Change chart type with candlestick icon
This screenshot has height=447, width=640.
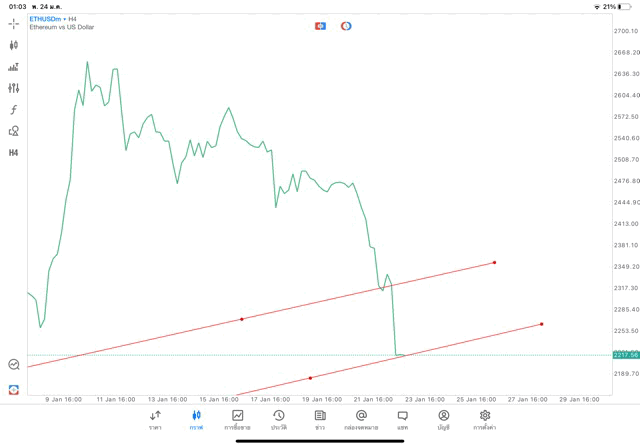pyautogui.click(x=14, y=45)
